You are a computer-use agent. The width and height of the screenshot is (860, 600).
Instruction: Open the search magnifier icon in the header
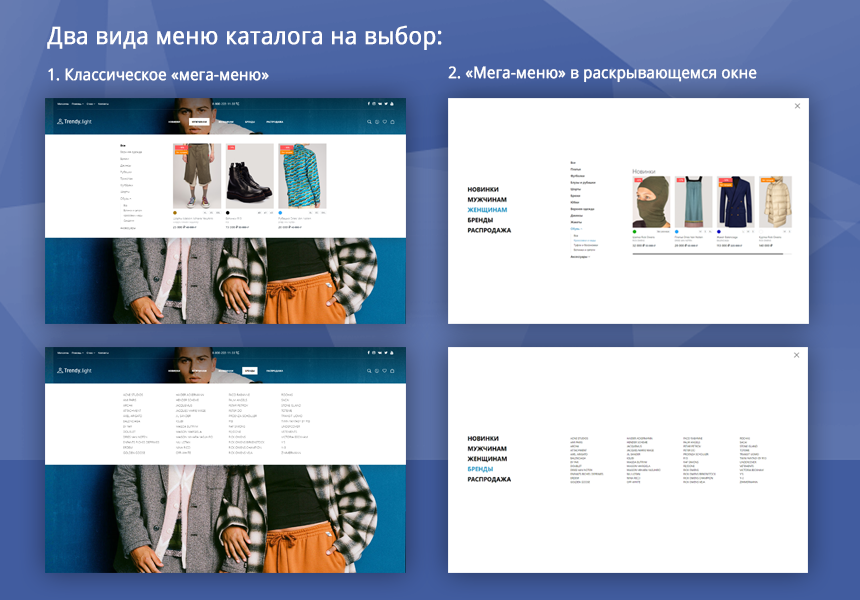tap(370, 122)
